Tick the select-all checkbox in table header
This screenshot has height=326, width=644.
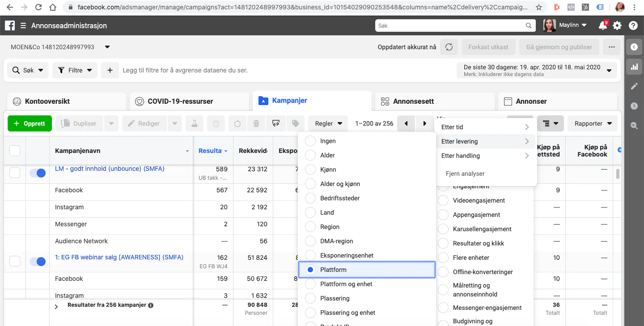15,151
